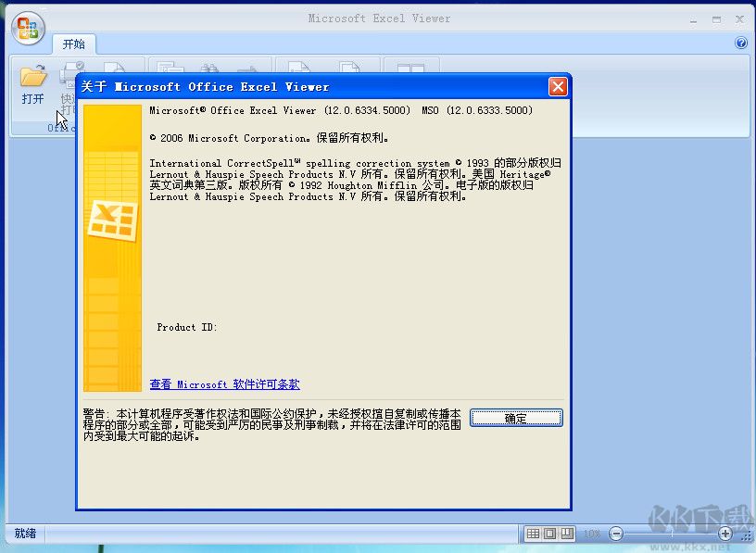Adjust magnification using the zoom slider
Image resolution: width=756 pixels, height=553 pixels.
pyautogui.click(x=671, y=533)
